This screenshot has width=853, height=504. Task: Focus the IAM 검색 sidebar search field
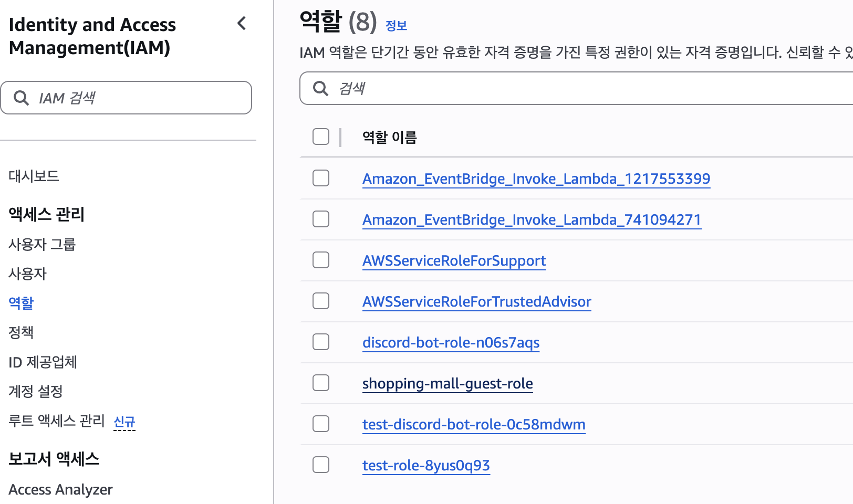tap(137, 98)
